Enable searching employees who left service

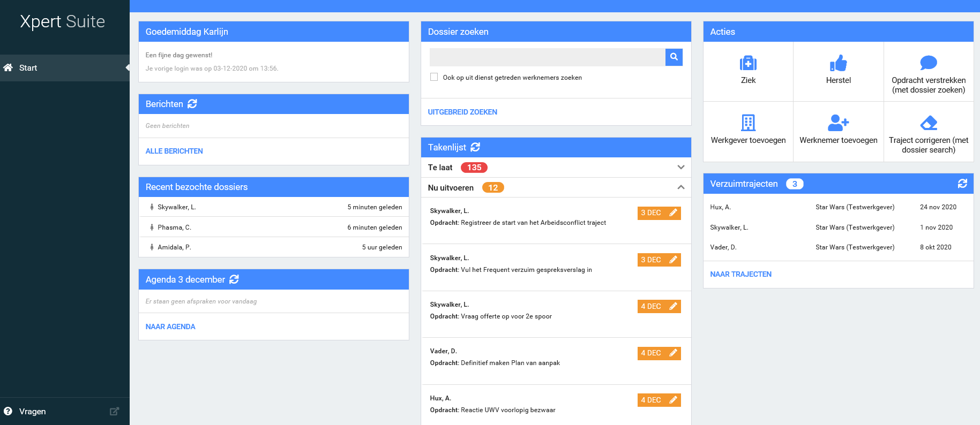434,77
